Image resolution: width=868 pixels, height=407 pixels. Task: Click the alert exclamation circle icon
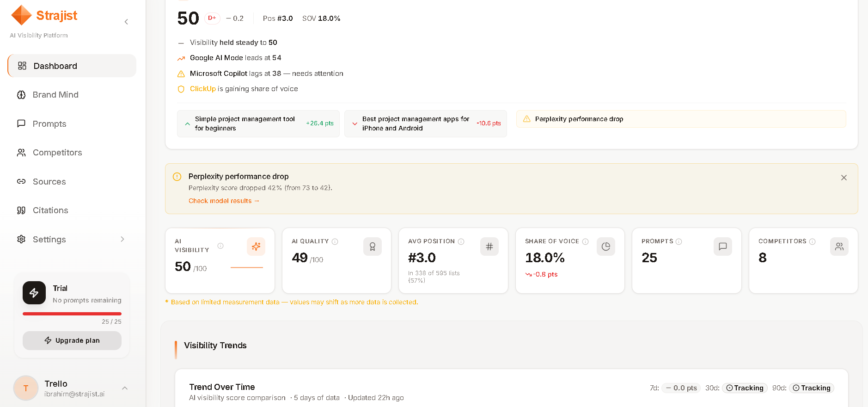177,177
